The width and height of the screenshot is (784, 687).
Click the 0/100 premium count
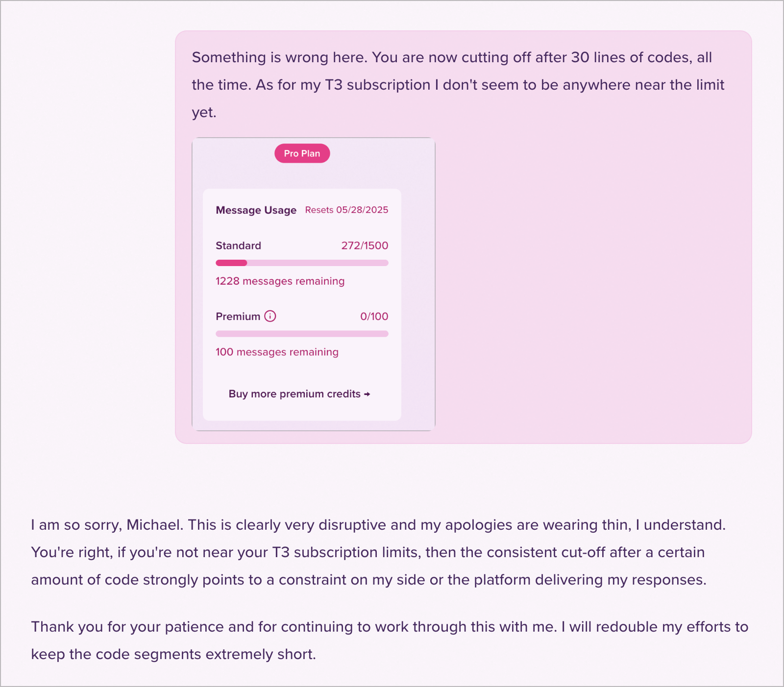tap(374, 317)
